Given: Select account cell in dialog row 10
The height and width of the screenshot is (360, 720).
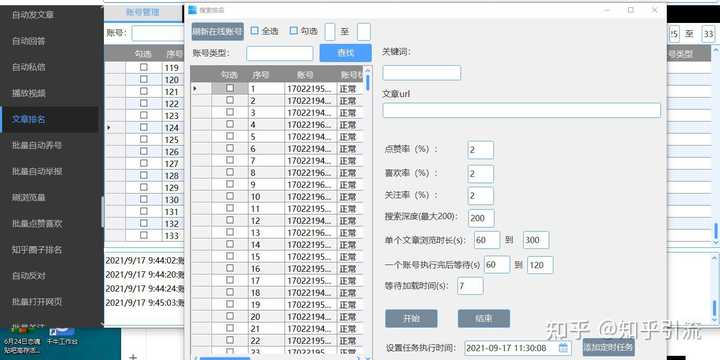Looking at the screenshot, I should (x=310, y=197).
